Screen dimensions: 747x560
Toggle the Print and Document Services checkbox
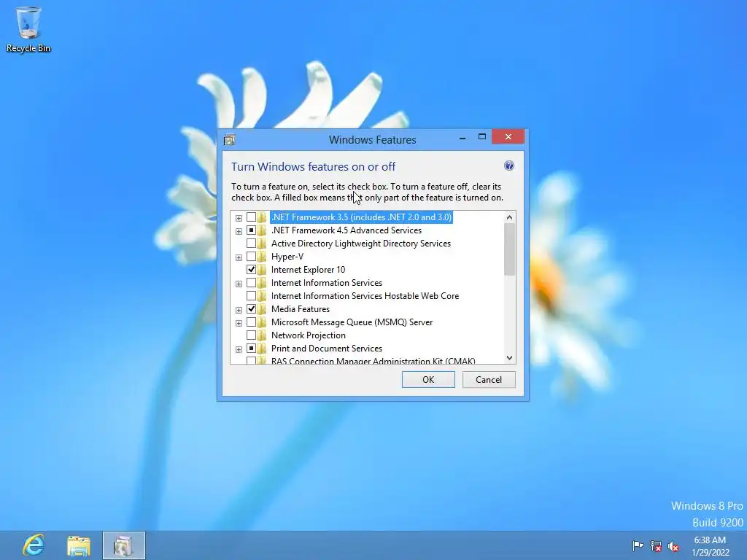click(x=251, y=349)
